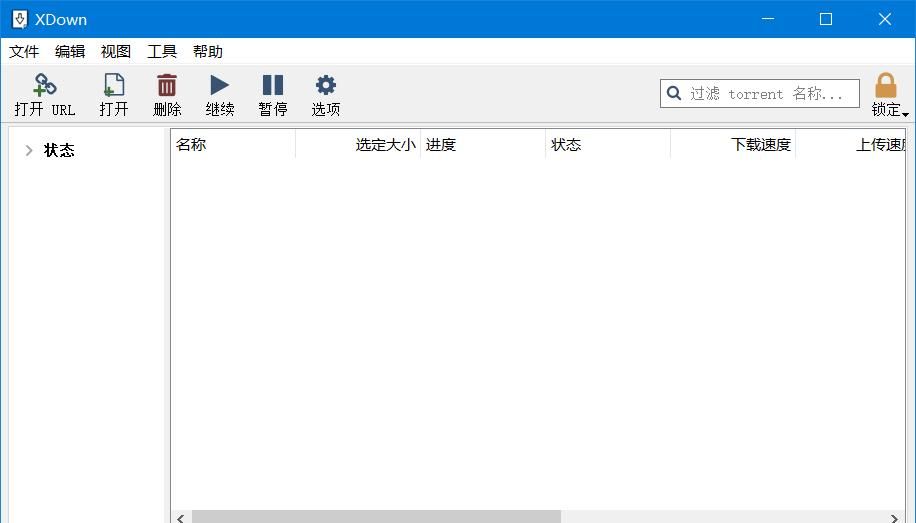
Task: Click the scrollbar left arrow
Action: tap(181, 518)
